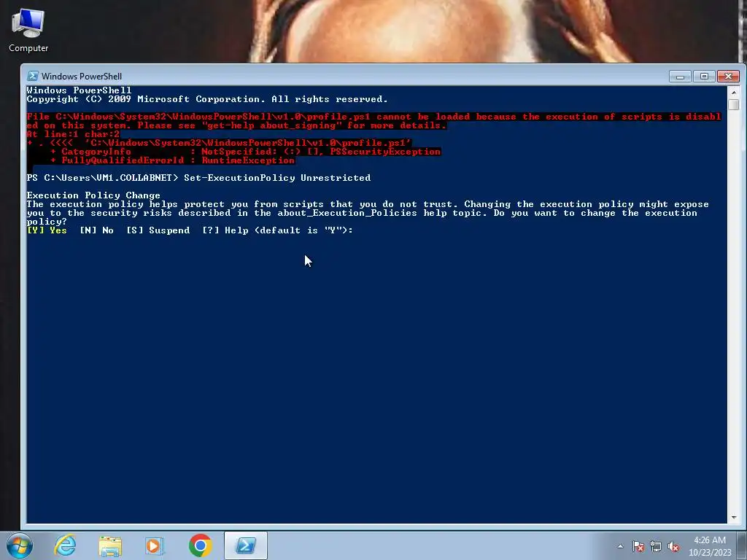Viewport: 747px width, 560px height.
Task: Open Windows Explorer folder in taskbar
Action: click(x=111, y=545)
